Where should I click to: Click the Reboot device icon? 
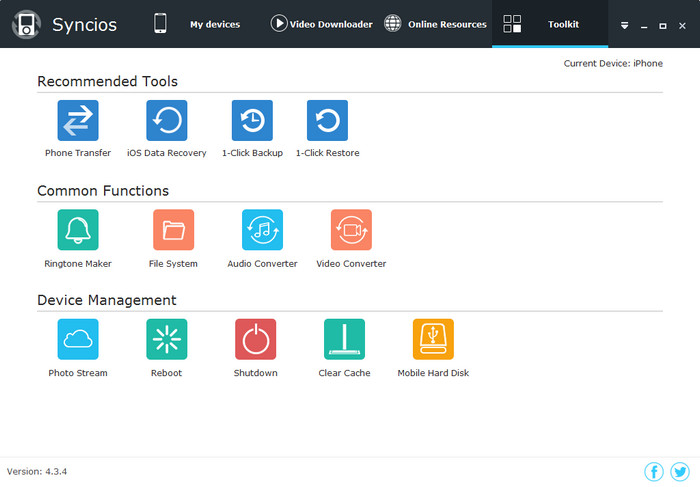tap(167, 339)
